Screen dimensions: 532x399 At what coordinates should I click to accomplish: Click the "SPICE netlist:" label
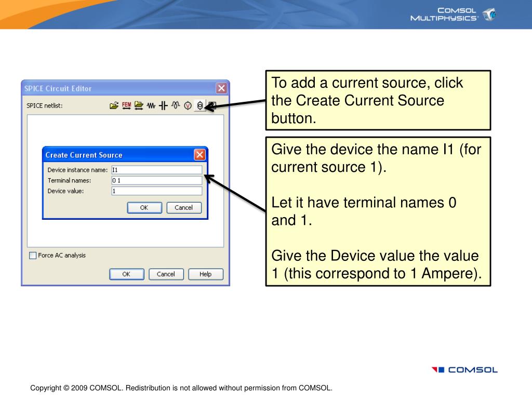point(45,105)
